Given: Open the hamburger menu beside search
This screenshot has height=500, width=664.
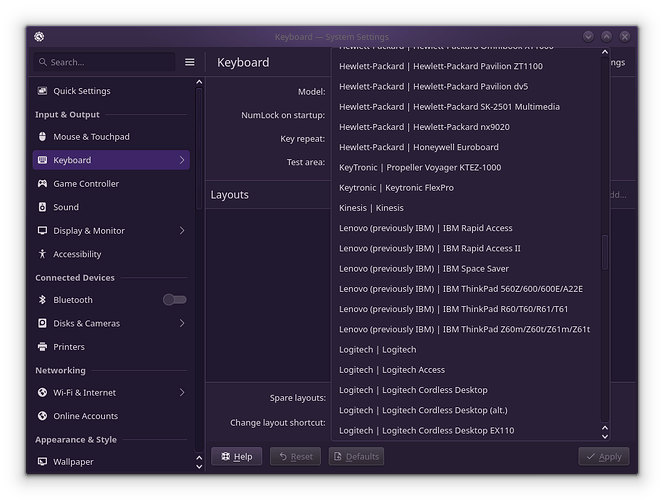Looking at the screenshot, I should point(189,62).
